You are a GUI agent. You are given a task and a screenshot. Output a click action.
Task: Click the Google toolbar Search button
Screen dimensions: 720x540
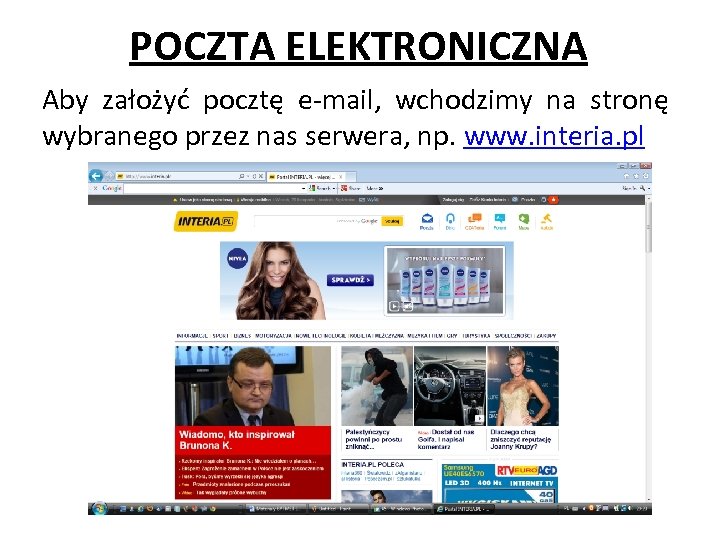pos(320,188)
